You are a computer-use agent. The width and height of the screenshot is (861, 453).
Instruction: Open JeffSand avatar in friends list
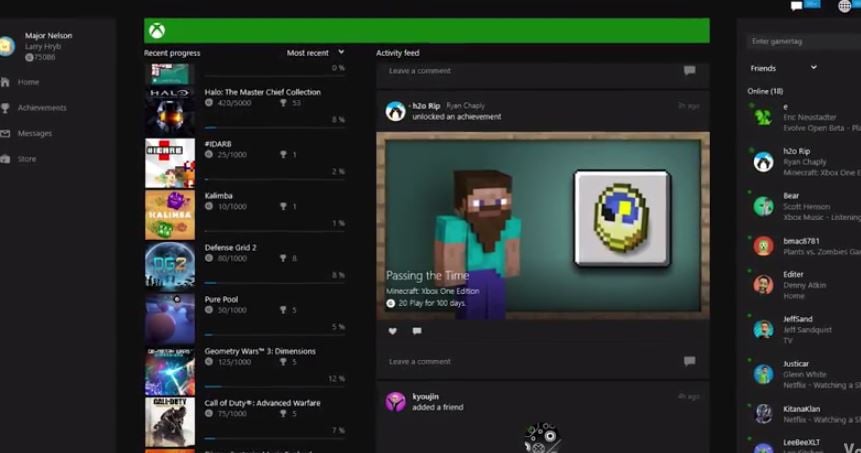(763, 329)
